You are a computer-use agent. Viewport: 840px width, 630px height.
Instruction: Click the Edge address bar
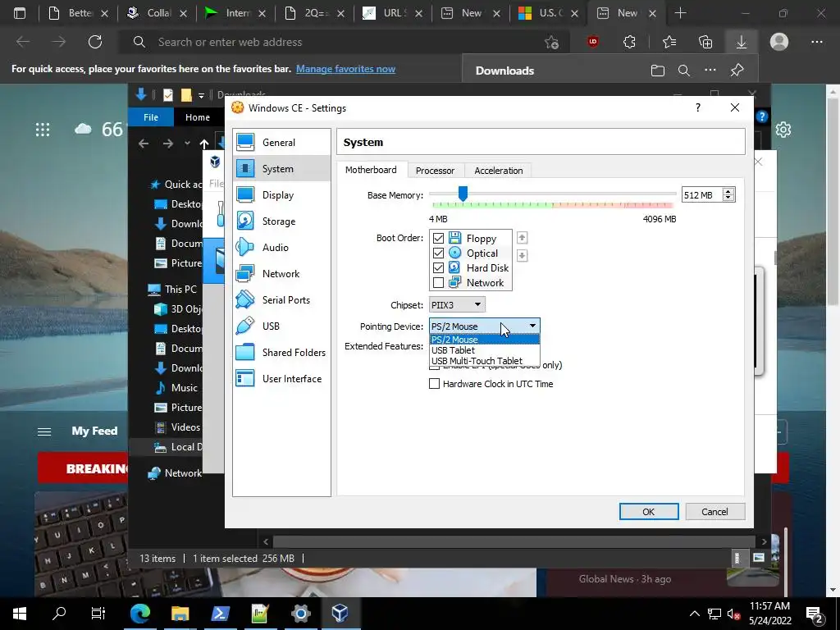pos(343,42)
